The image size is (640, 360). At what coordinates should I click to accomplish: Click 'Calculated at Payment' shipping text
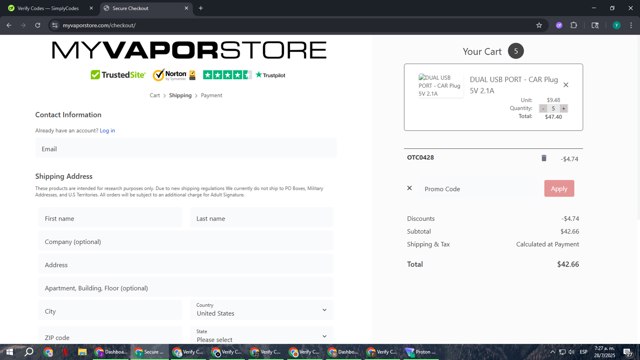(547, 244)
